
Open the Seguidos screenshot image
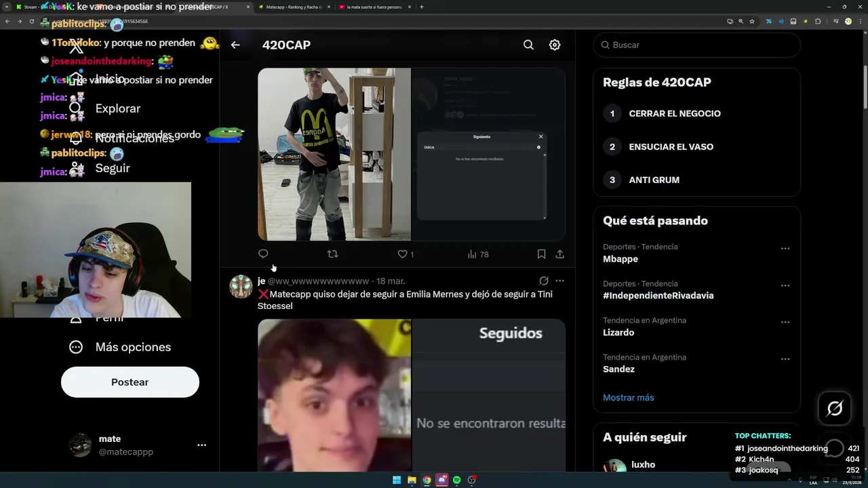[488, 395]
